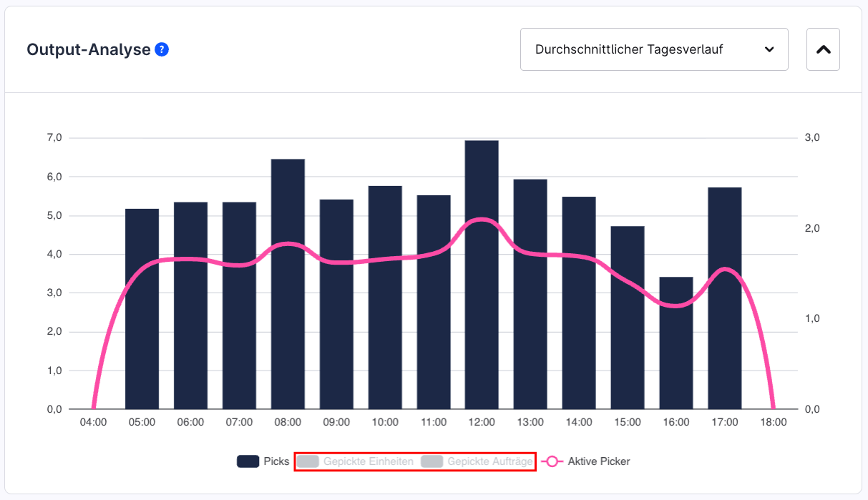Hide the Aktive Picker line via the legend
The width and height of the screenshot is (868, 500).
[586, 461]
